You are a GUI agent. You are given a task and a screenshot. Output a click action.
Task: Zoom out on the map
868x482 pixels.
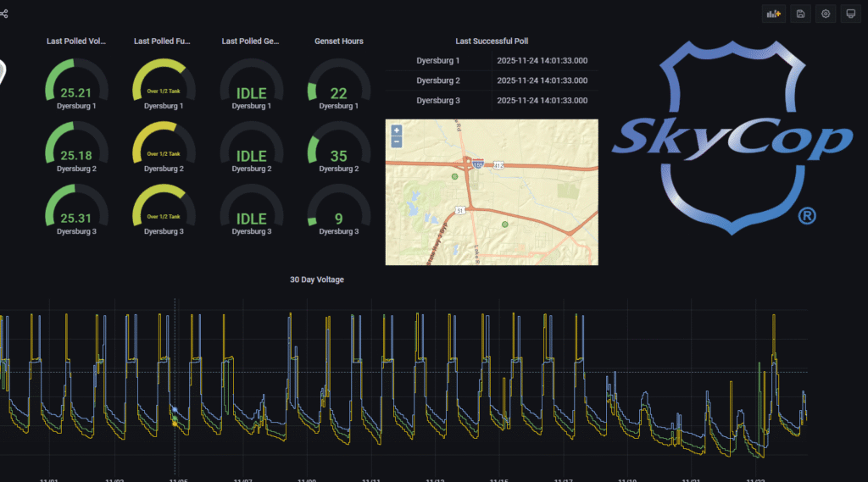396,141
